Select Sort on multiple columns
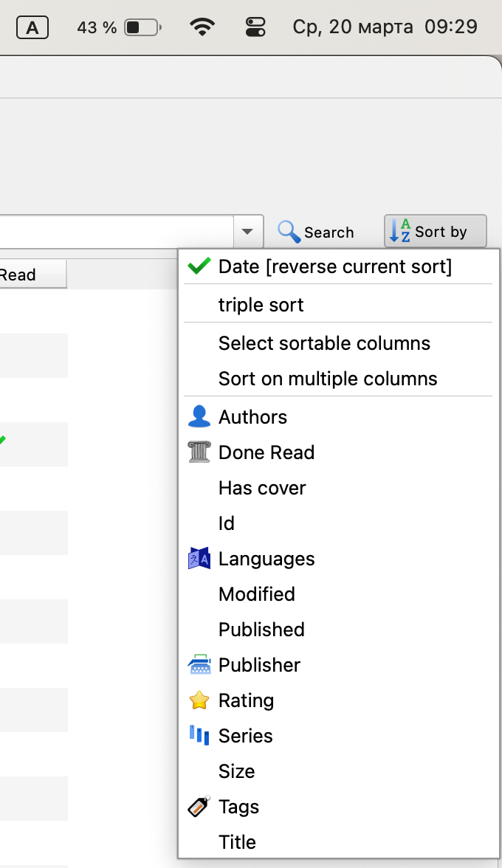 (x=328, y=379)
